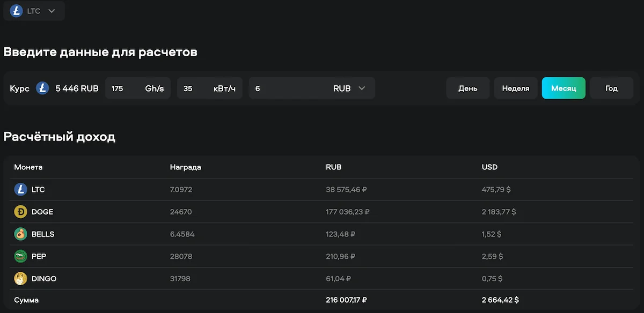Screen dimensions: 644x313
Task: Select the Год period button
Action: click(x=612, y=88)
